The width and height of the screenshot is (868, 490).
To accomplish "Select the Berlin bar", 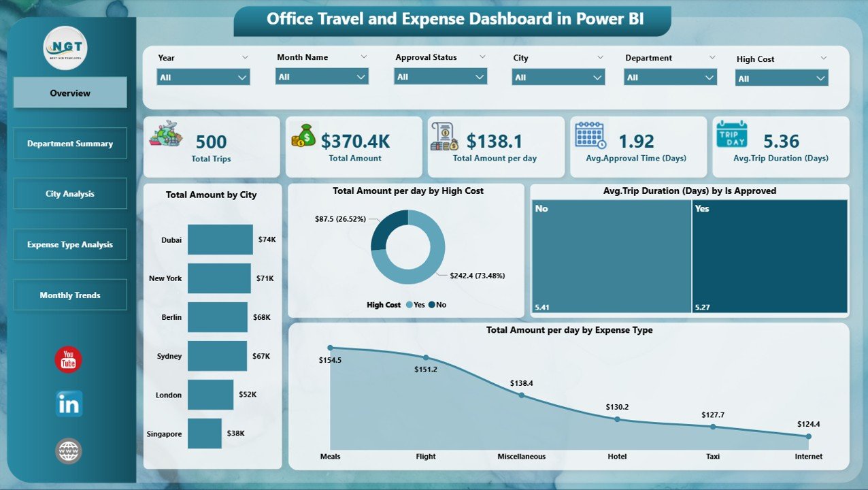I will point(218,317).
